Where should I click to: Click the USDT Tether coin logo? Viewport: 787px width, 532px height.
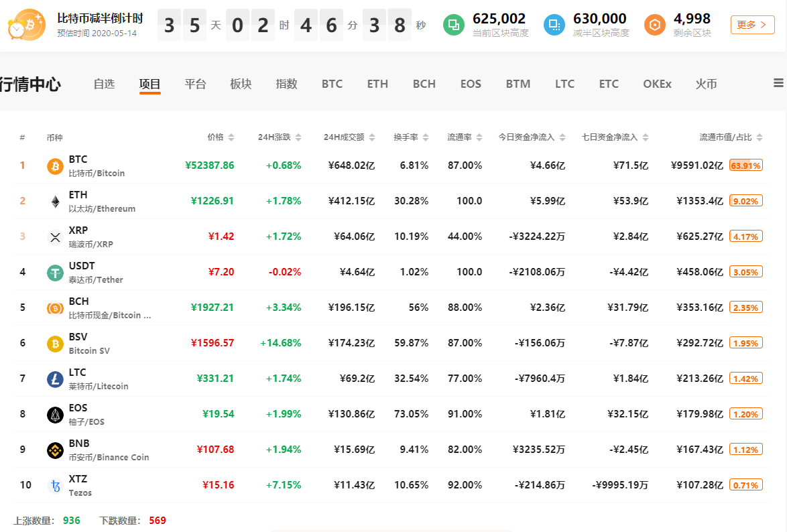55,273
